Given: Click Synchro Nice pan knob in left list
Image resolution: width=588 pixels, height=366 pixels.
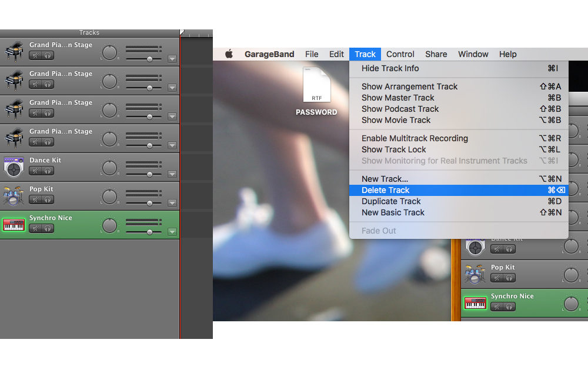Looking at the screenshot, I should (x=109, y=225).
